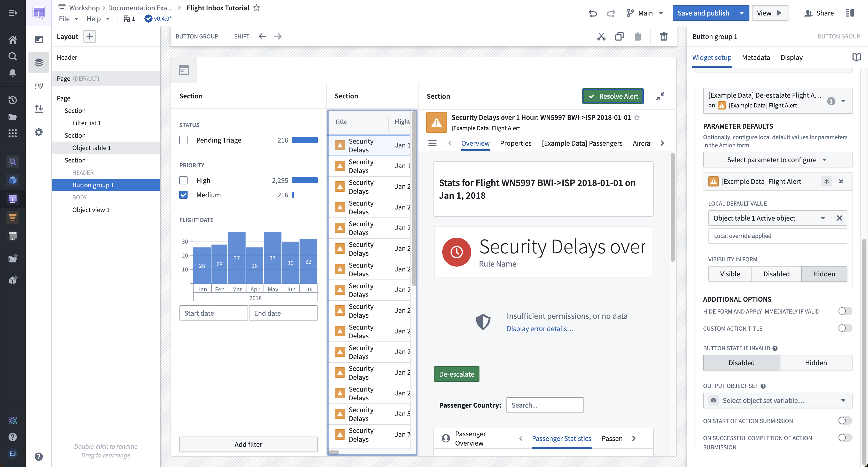Delete the Button group with trash icon
868x467 pixels.
click(x=663, y=36)
